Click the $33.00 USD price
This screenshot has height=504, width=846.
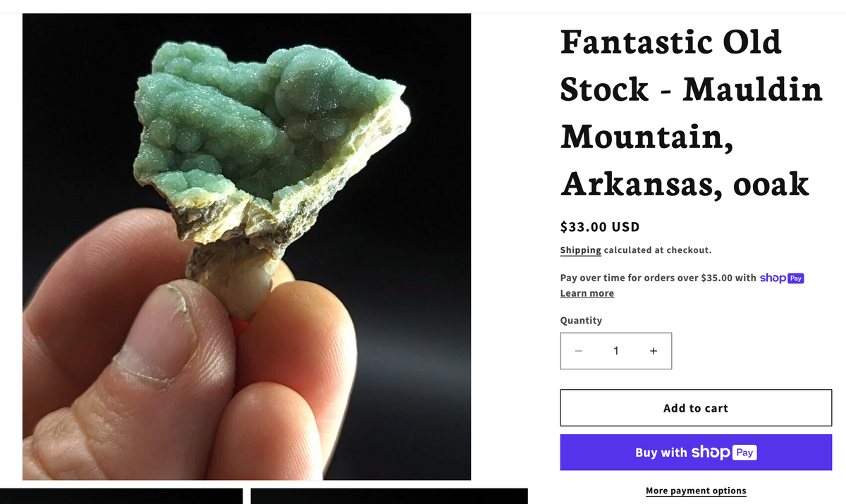(600, 227)
